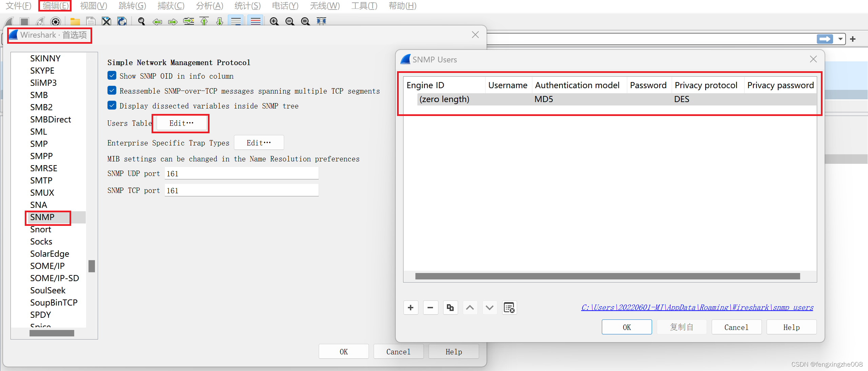Toggle Reassemble SNMP-over-TCP messages checkbox

(x=112, y=90)
